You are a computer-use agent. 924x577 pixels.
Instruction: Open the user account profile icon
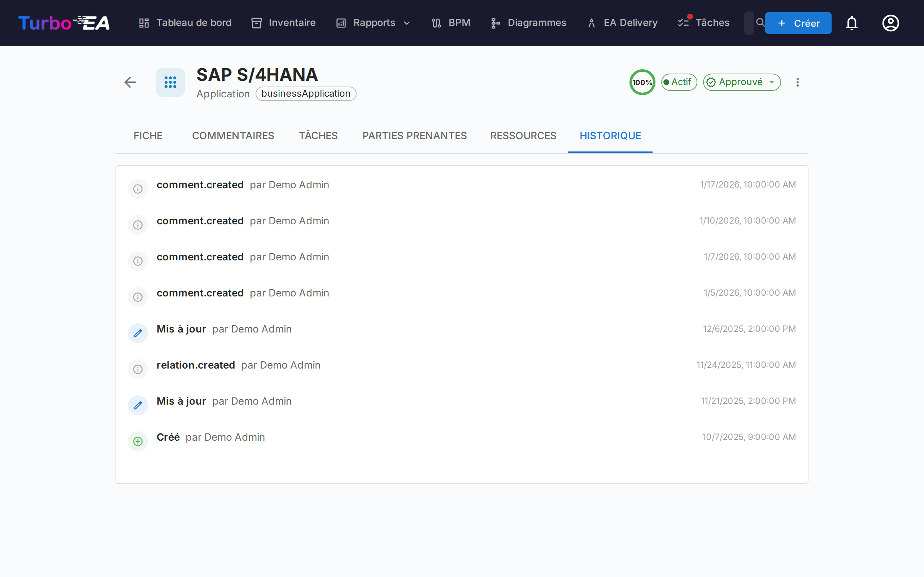[890, 23]
